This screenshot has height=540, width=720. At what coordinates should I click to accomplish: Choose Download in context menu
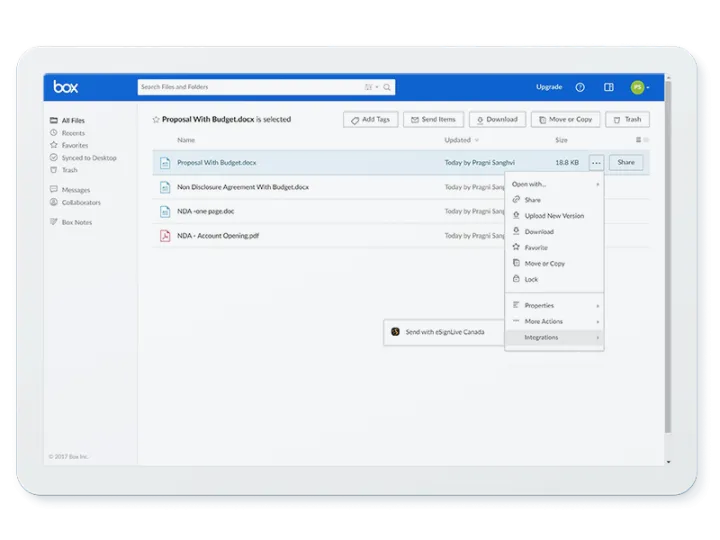554,232
